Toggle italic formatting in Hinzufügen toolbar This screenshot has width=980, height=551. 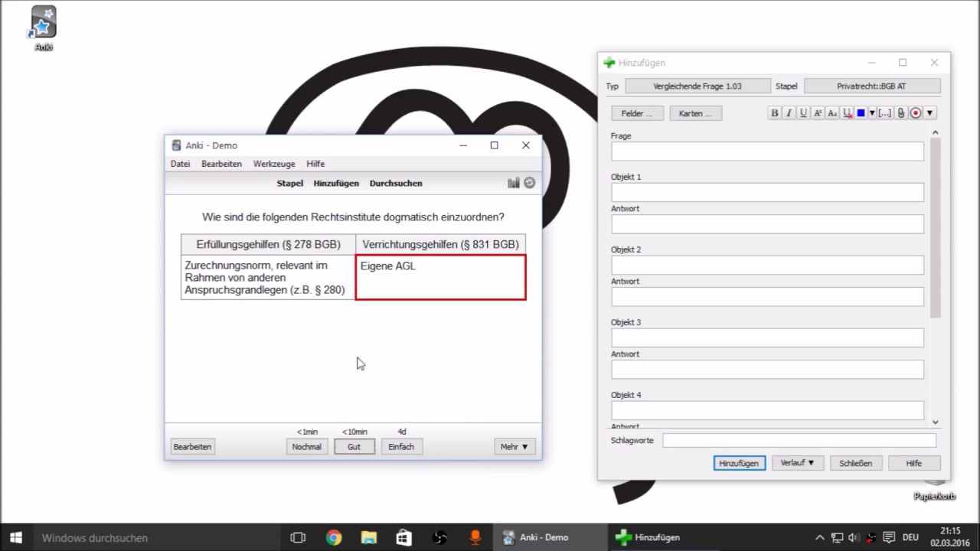coord(789,113)
